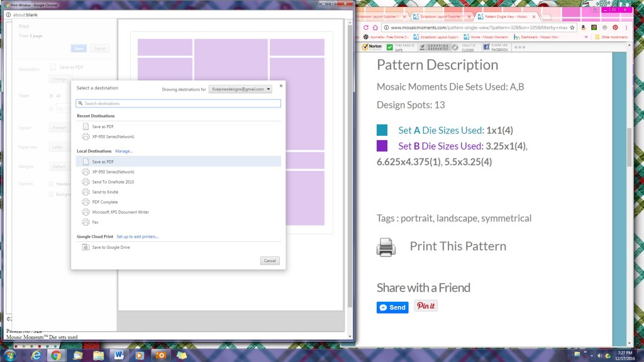Open the Dashboard - Mosaic Moments bookmark

tap(536, 37)
